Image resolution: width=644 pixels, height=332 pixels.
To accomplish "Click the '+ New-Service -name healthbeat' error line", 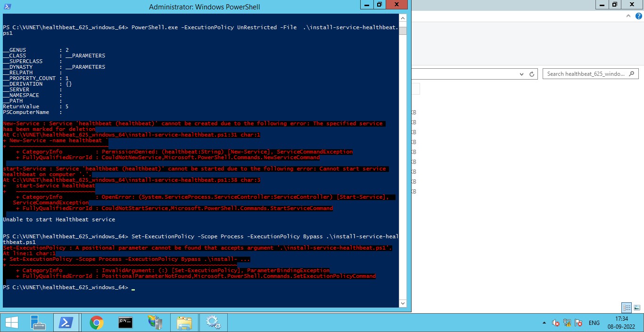I will 56,140.
